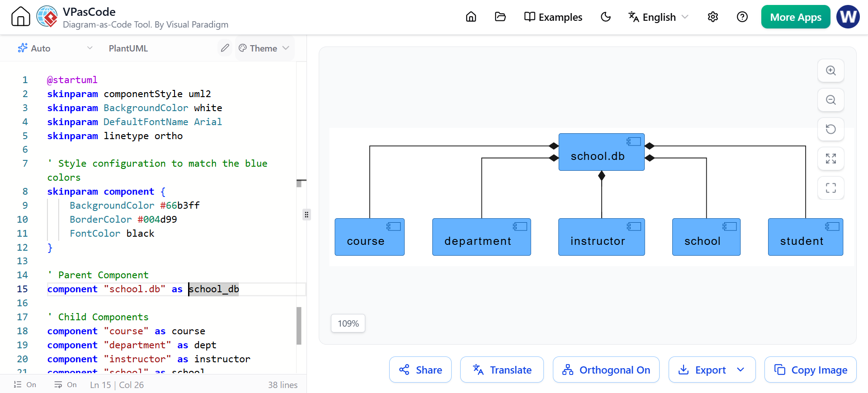Toggle dark mode moon icon
868x393 pixels.
point(606,17)
